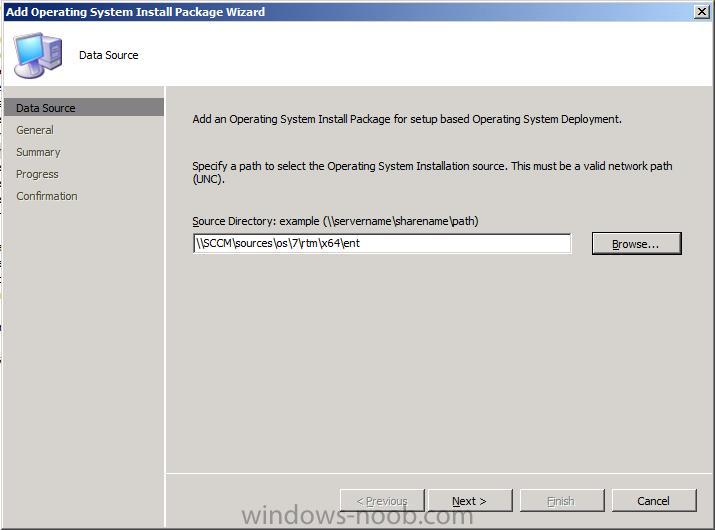Click the 'Source Directory: example' label
Screen dimensions: 715x530
(x=335, y=221)
